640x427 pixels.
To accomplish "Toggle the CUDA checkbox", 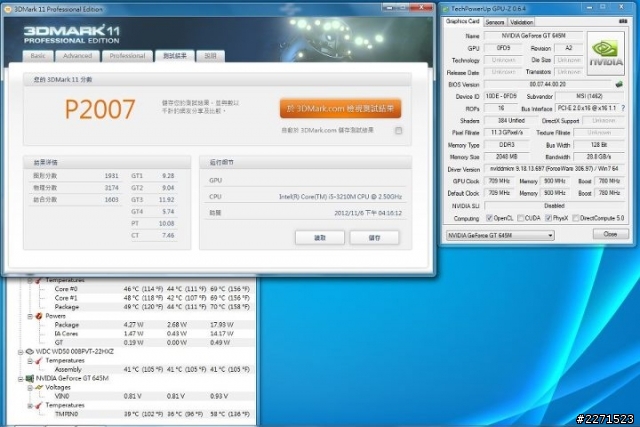I will pyautogui.click(x=520, y=218).
